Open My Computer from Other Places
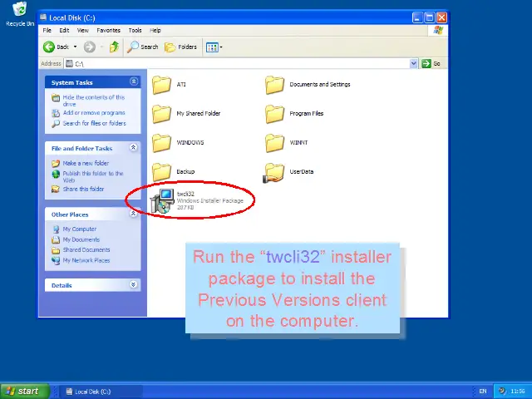Viewport: 532px width, 399px height. [x=80, y=229]
